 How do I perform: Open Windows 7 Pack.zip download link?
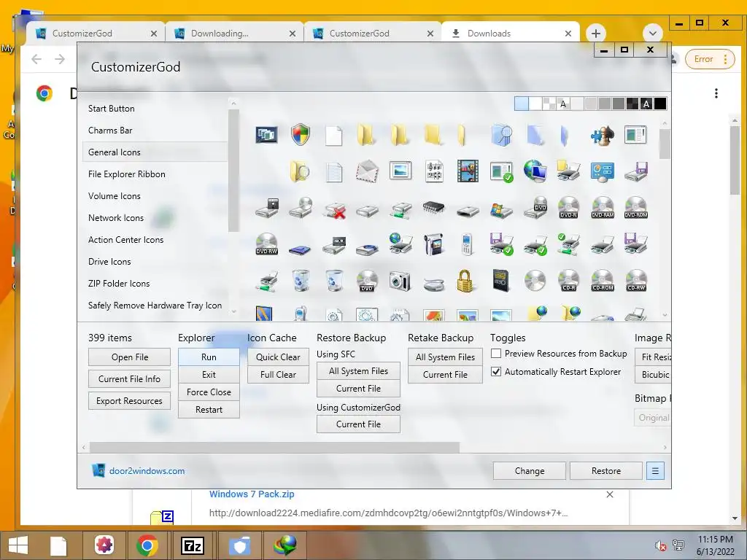coord(252,494)
